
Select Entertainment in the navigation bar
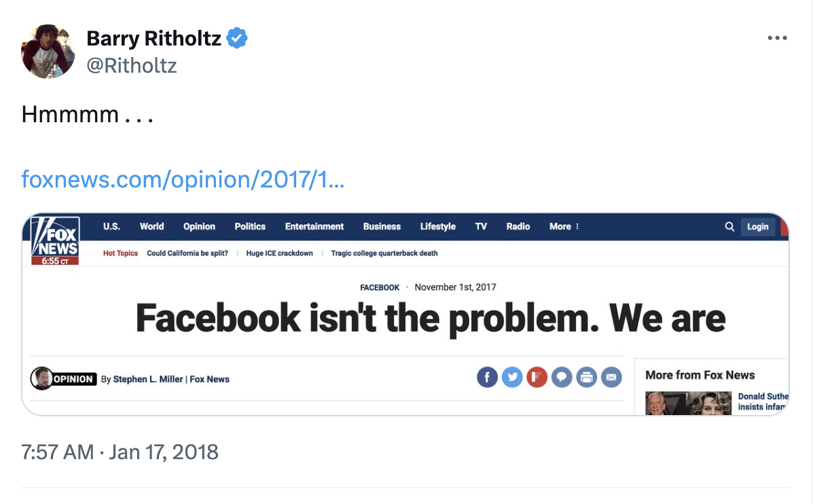314,227
